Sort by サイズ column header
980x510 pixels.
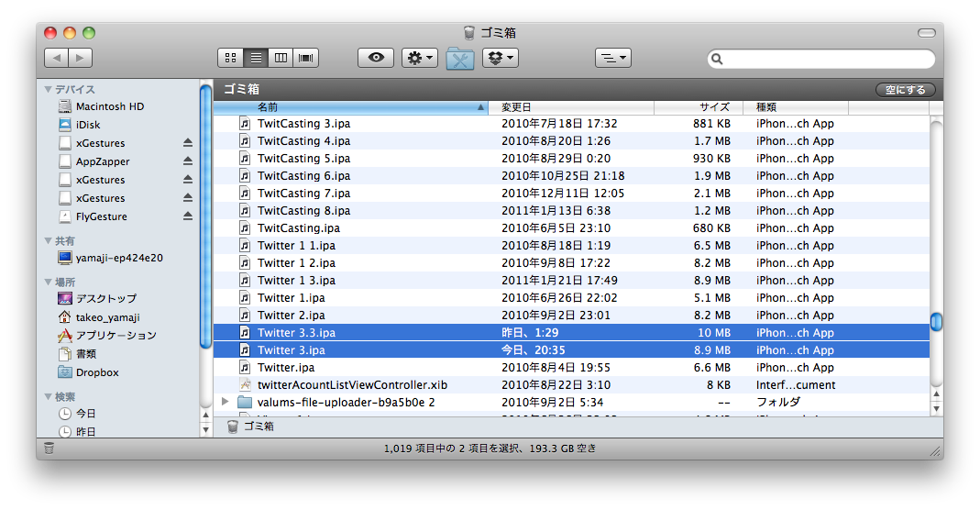coord(699,107)
